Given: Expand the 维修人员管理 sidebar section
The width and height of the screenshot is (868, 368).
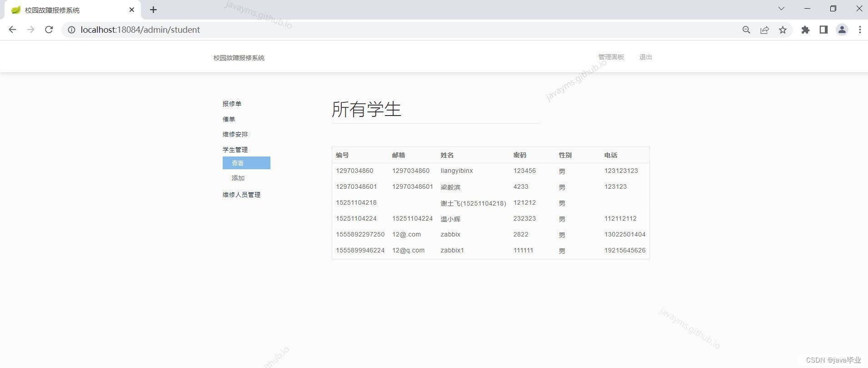Looking at the screenshot, I should coord(241,195).
